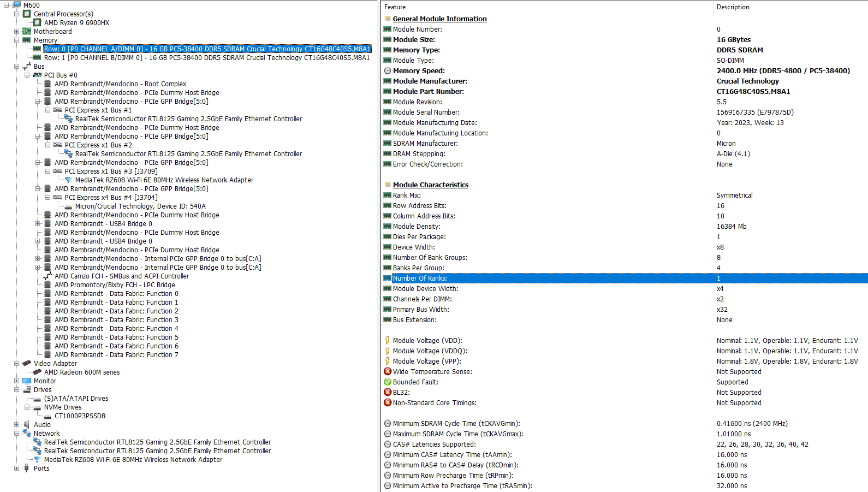Select the AMD Promontory/Bixby FCH LPC Bridge
The height and width of the screenshot is (492, 868).
point(115,284)
